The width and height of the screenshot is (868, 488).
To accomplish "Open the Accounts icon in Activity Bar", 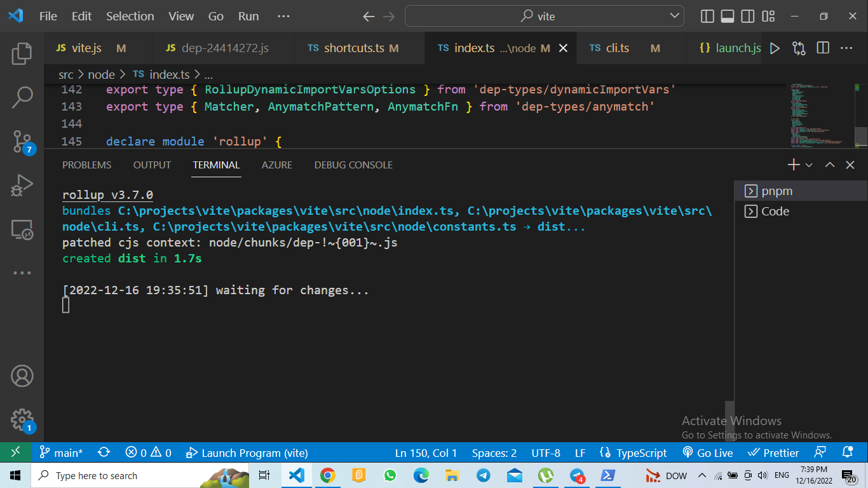I will point(22,376).
